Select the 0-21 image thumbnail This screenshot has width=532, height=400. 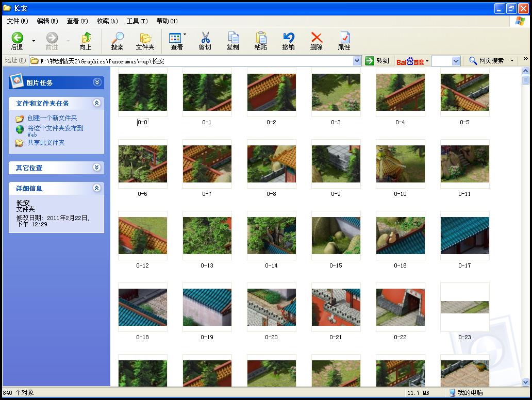pos(336,307)
